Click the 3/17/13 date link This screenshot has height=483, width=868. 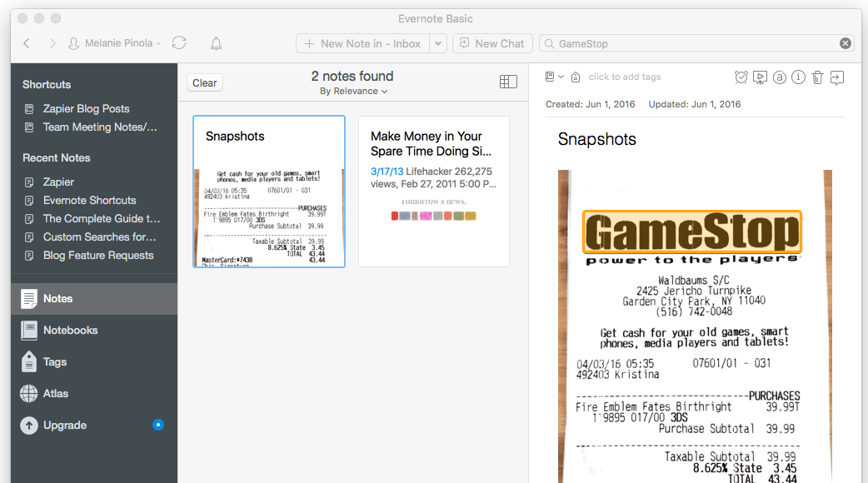(387, 172)
